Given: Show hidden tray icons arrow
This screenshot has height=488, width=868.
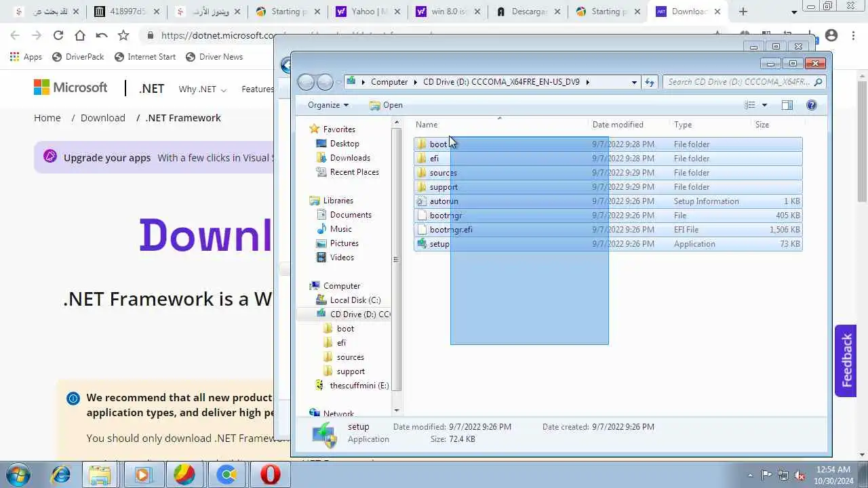Looking at the screenshot, I should pos(750,475).
